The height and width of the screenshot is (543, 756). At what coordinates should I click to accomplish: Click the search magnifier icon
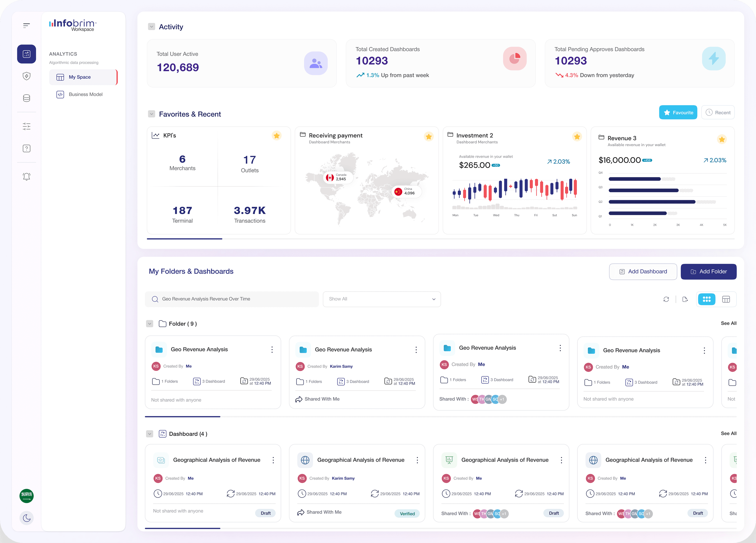pyautogui.click(x=155, y=299)
